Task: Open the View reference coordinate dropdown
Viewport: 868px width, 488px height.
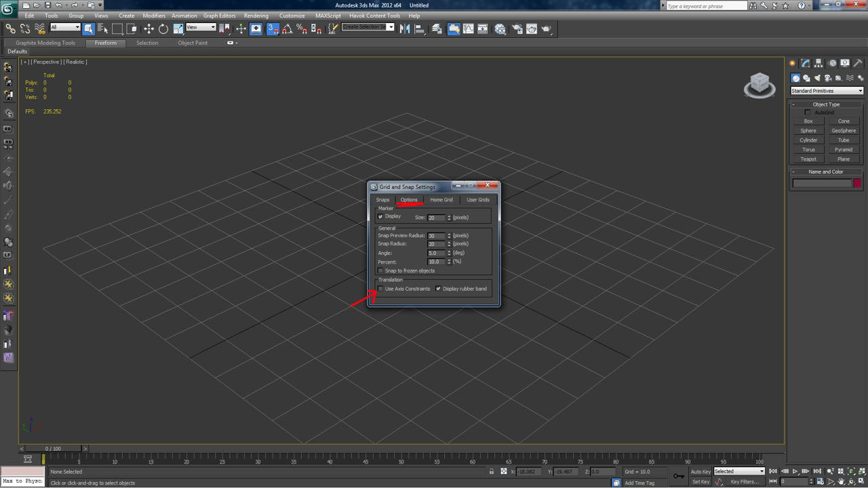Action: click(x=201, y=27)
